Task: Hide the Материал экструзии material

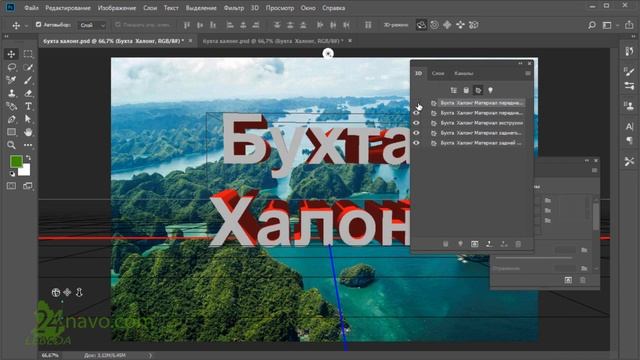Action: click(x=416, y=123)
